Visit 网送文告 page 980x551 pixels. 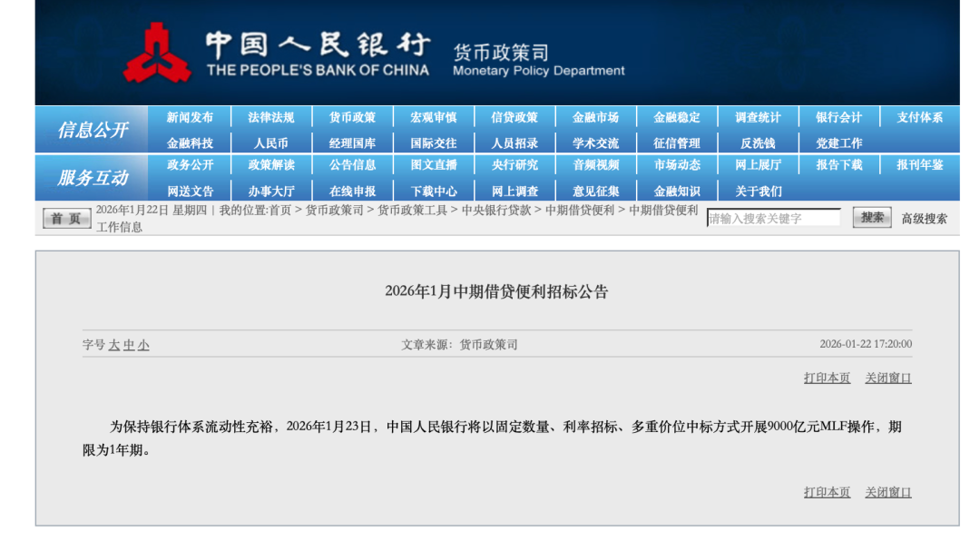coord(190,192)
